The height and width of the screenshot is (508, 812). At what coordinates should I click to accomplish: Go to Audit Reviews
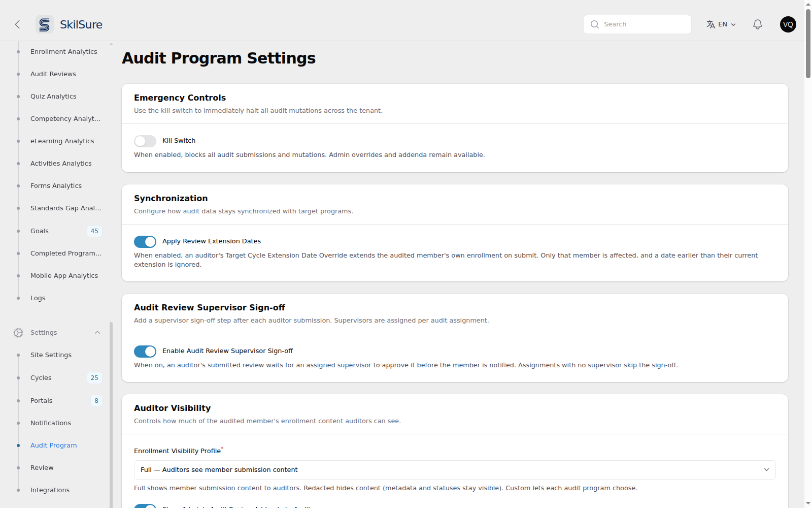(x=53, y=74)
